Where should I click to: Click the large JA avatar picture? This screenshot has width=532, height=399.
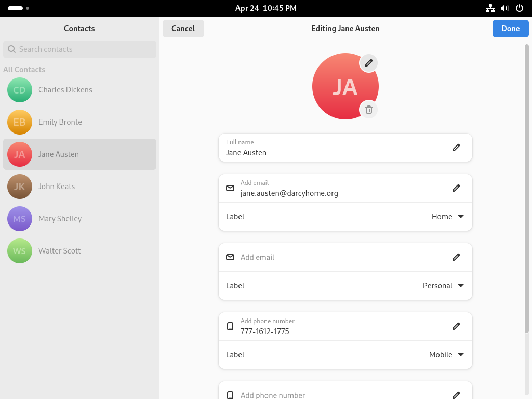(x=345, y=86)
